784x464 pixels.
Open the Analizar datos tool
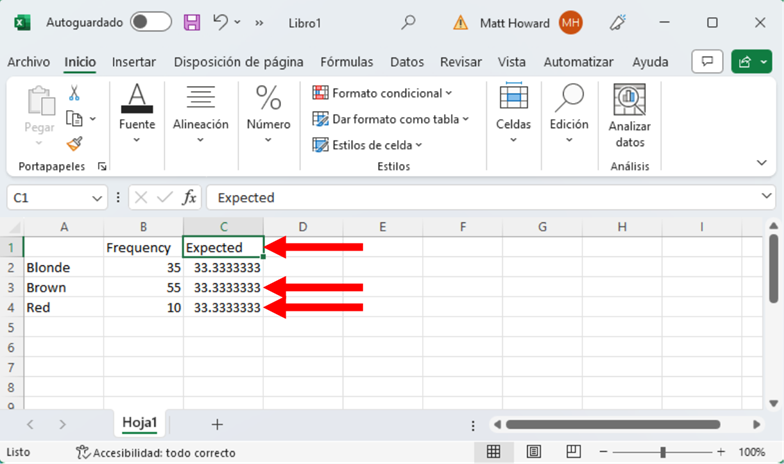click(x=629, y=115)
